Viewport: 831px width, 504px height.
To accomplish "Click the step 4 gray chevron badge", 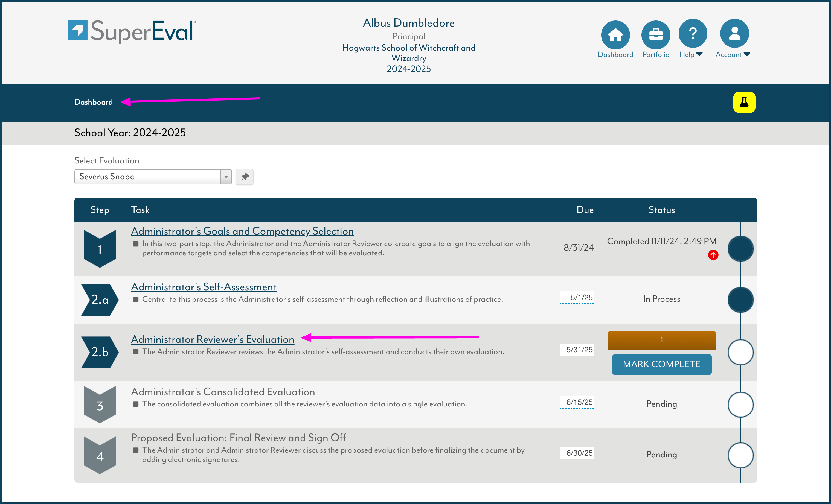I will [100, 456].
